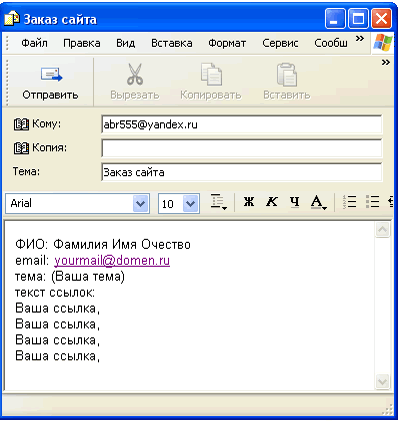Open the Вставка menu
The height and width of the screenshot is (421, 398).
click(172, 43)
